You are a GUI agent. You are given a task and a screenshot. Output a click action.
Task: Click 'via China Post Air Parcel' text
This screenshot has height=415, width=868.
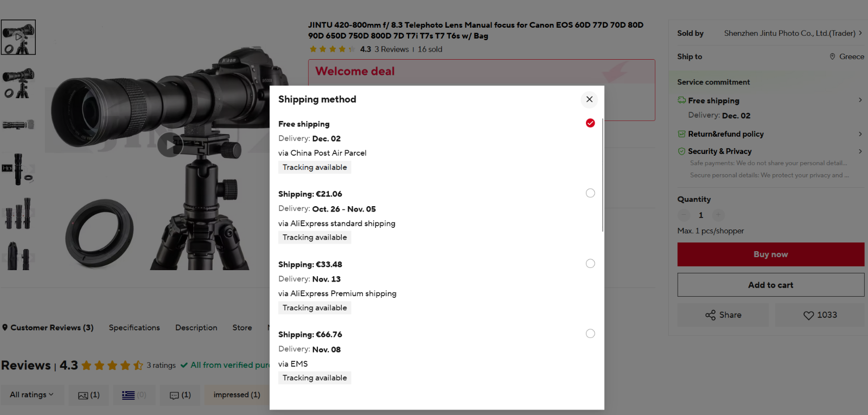click(x=322, y=153)
